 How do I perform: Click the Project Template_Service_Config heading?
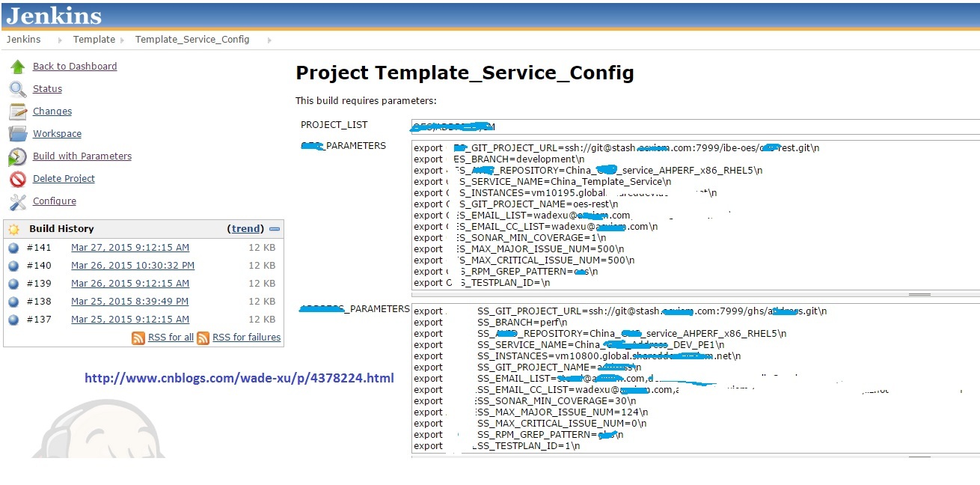[x=465, y=73]
